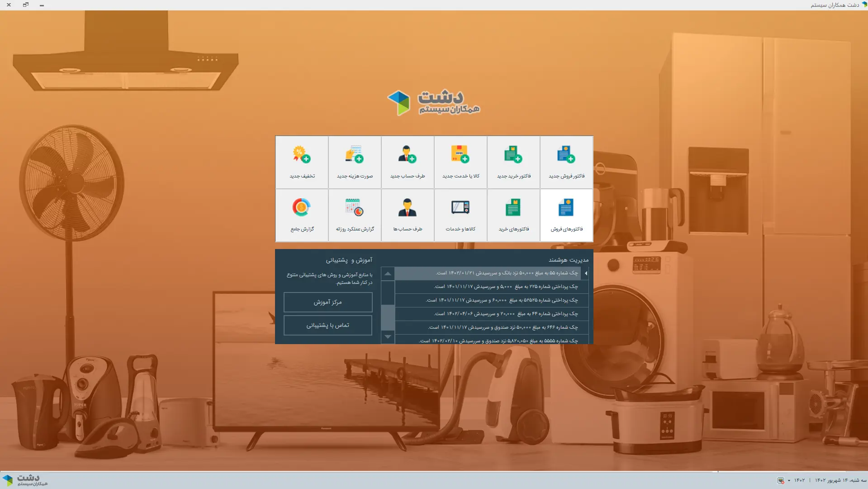The width and height of the screenshot is (868, 489).
Task: Click the Training Center button (مرکز آموزش)
Action: (328, 302)
